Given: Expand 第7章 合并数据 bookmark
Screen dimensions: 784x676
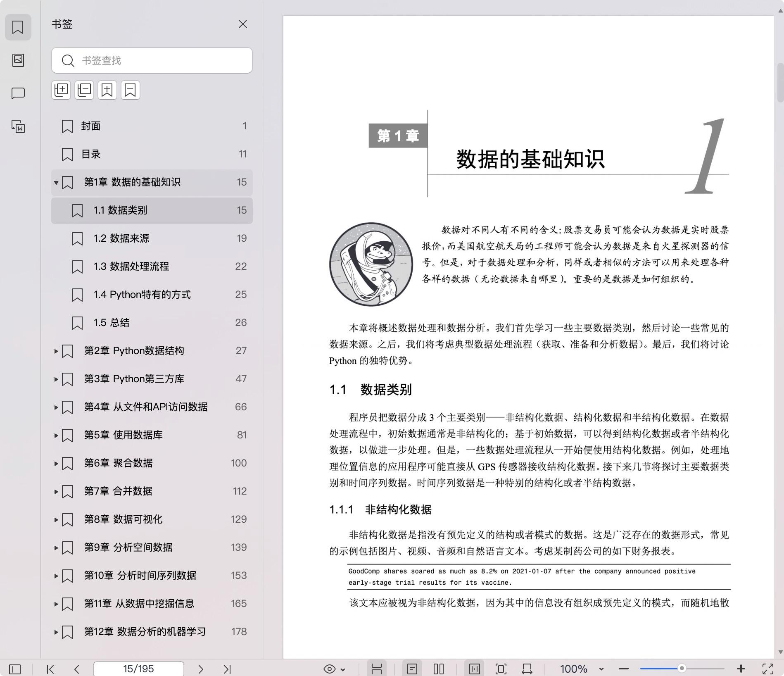Looking at the screenshot, I should tap(56, 491).
